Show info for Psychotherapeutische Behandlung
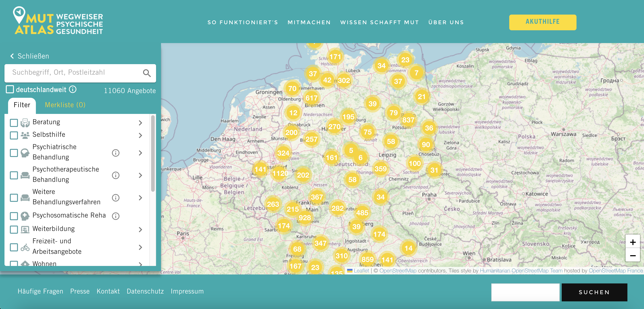This screenshot has width=644, height=309. (115, 175)
